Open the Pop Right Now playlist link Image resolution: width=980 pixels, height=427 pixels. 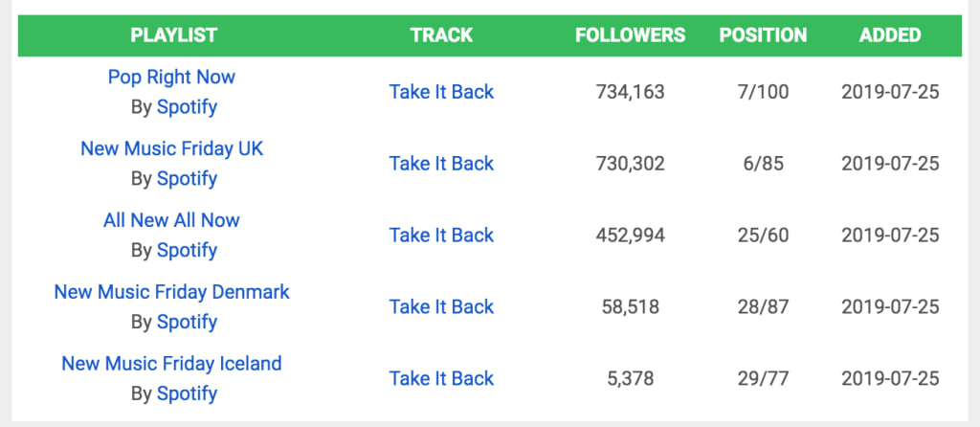tap(171, 77)
